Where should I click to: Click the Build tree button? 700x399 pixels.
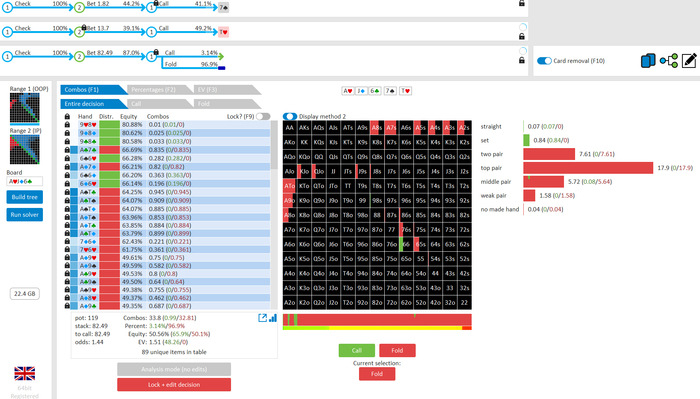coord(25,197)
